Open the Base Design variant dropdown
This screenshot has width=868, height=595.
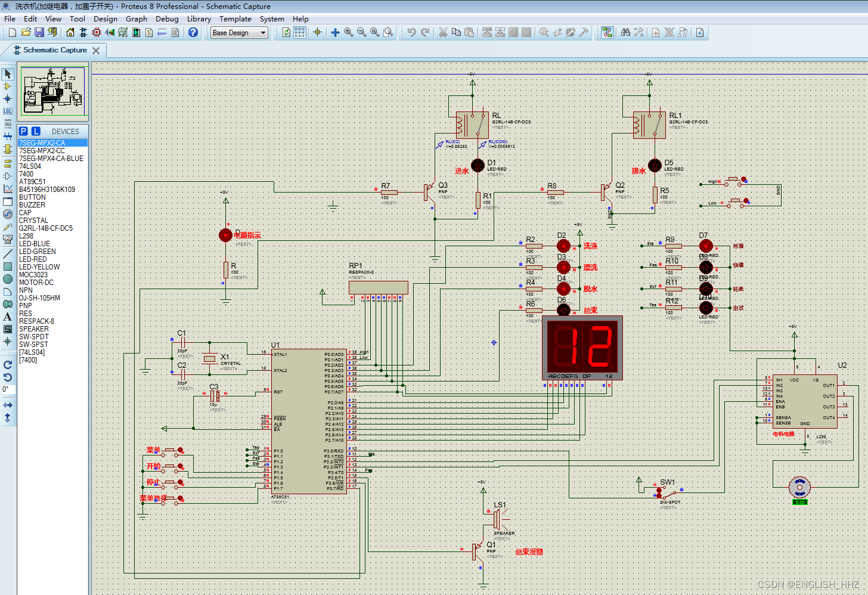tap(240, 33)
